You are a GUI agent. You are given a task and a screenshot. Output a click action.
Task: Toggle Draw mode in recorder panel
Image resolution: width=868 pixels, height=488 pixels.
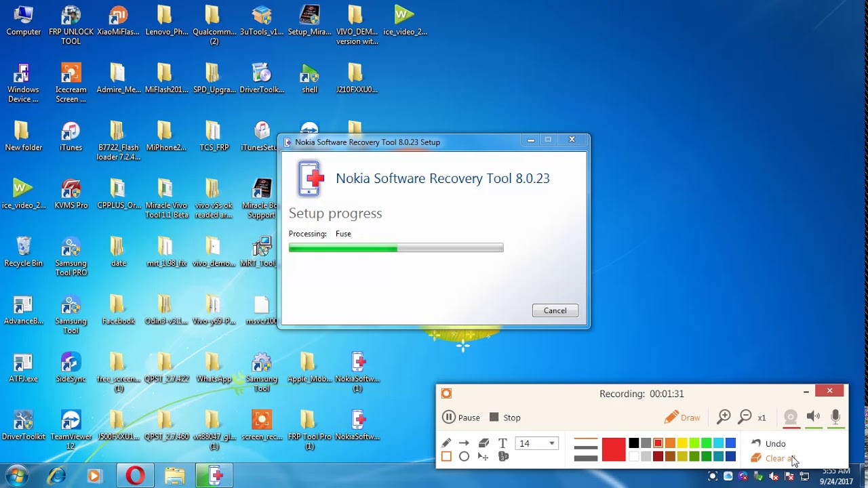point(682,418)
